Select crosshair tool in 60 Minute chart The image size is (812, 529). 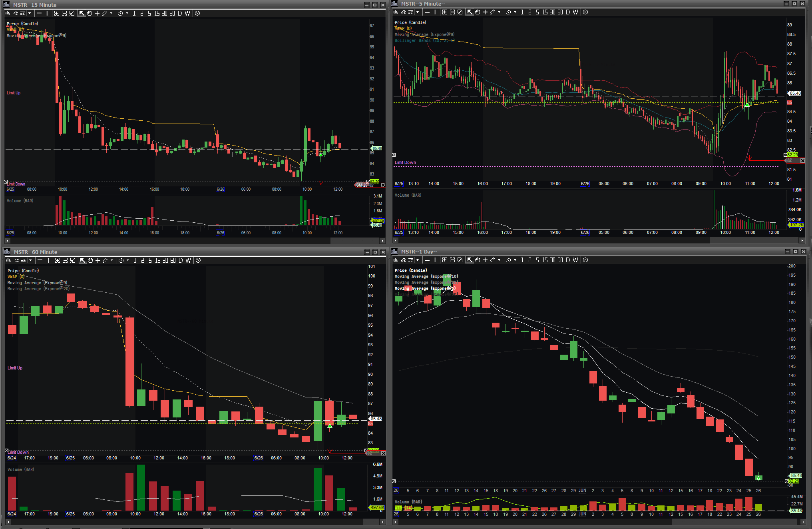[x=98, y=260]
